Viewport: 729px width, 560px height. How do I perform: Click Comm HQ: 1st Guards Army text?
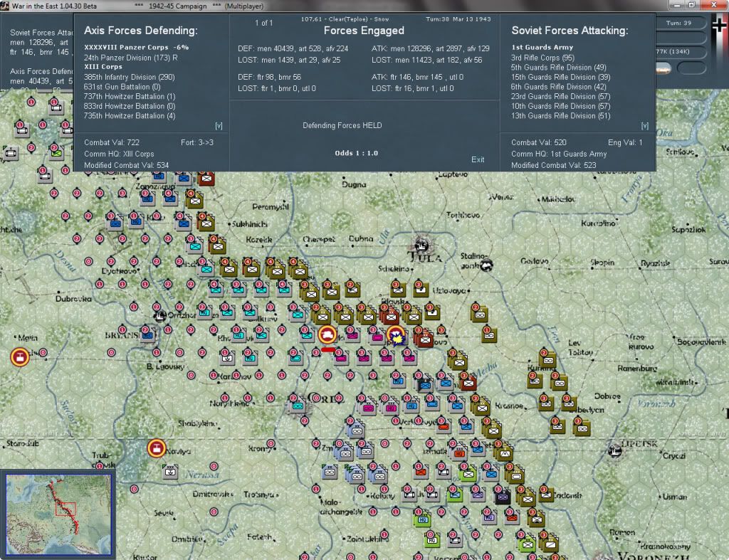click(559, 154)
